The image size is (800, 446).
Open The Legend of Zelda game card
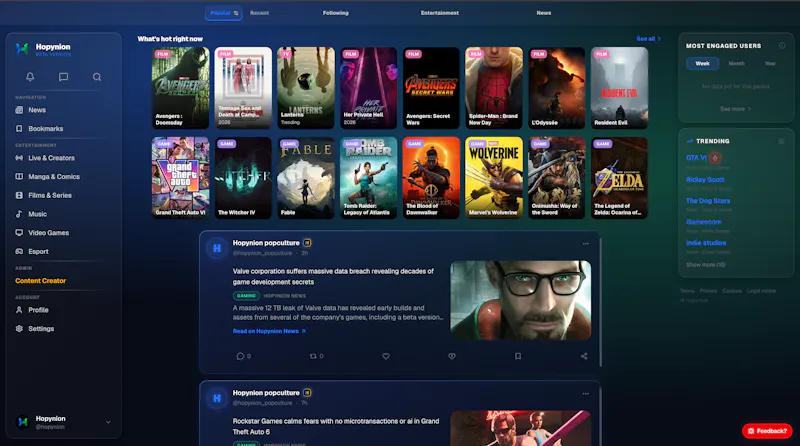point(619,178)
